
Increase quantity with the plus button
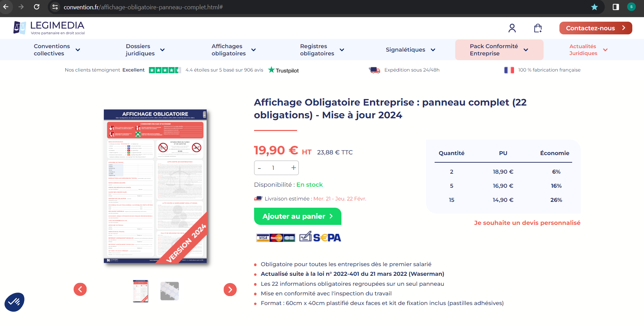point(293,168)
